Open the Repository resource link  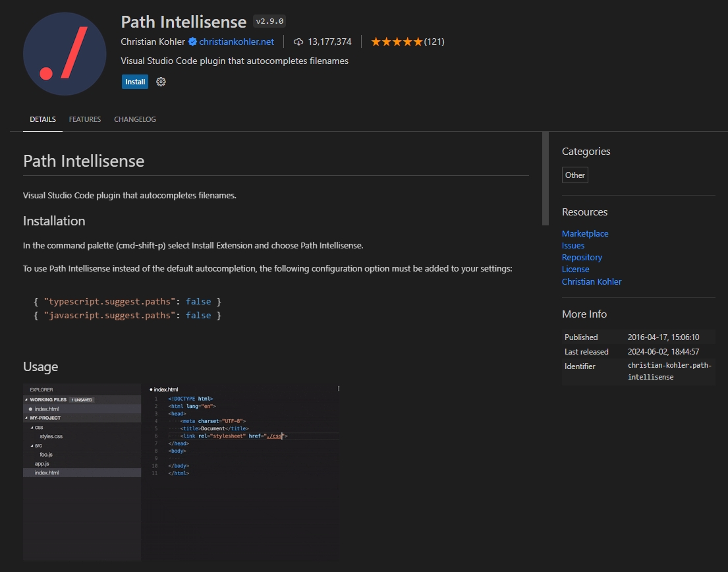582,257
